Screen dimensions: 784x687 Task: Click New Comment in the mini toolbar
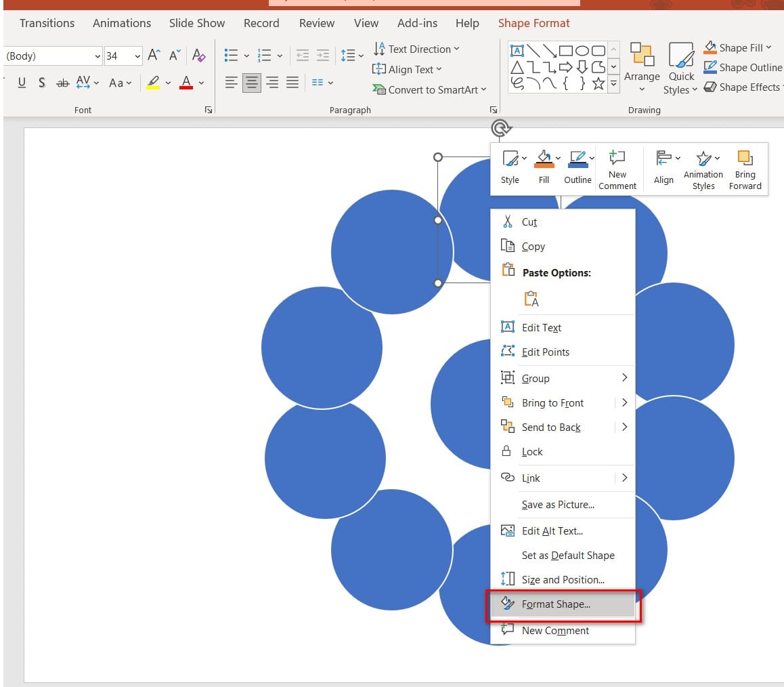[617, 170]
